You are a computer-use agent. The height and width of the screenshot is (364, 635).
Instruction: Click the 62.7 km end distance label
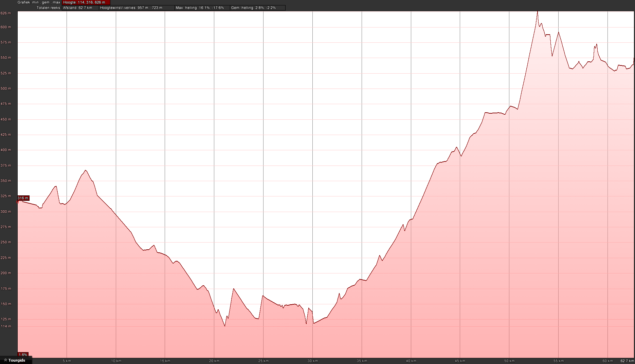627,361
